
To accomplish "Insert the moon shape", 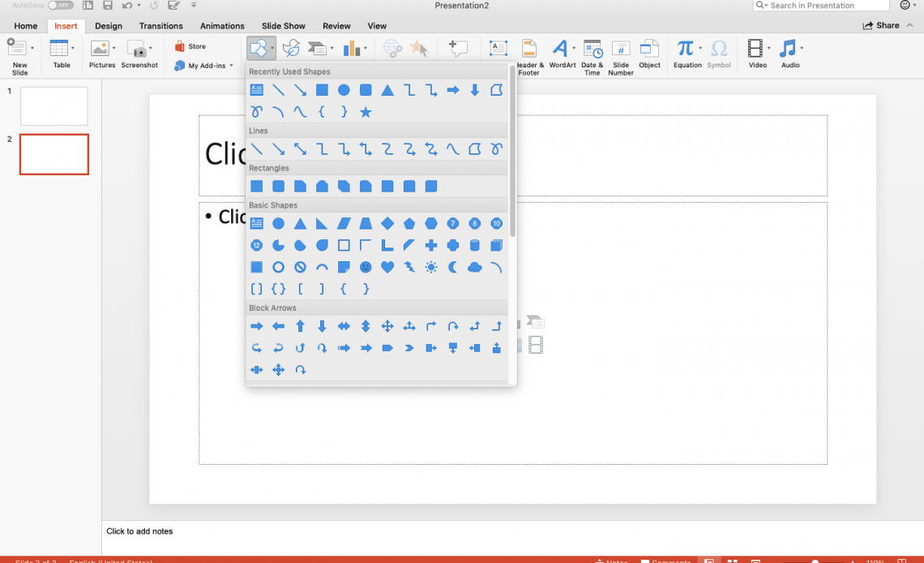I will [x=453, y=267].
